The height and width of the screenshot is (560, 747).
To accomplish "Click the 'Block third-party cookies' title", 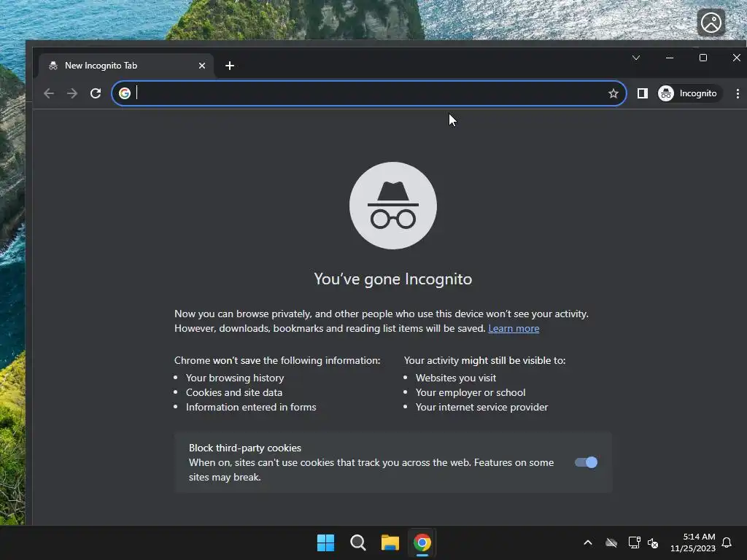I will (x=245, y=448).
